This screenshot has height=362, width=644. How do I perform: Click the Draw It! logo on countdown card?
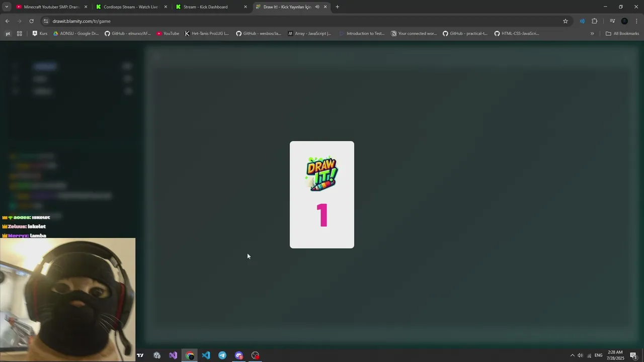322,174
